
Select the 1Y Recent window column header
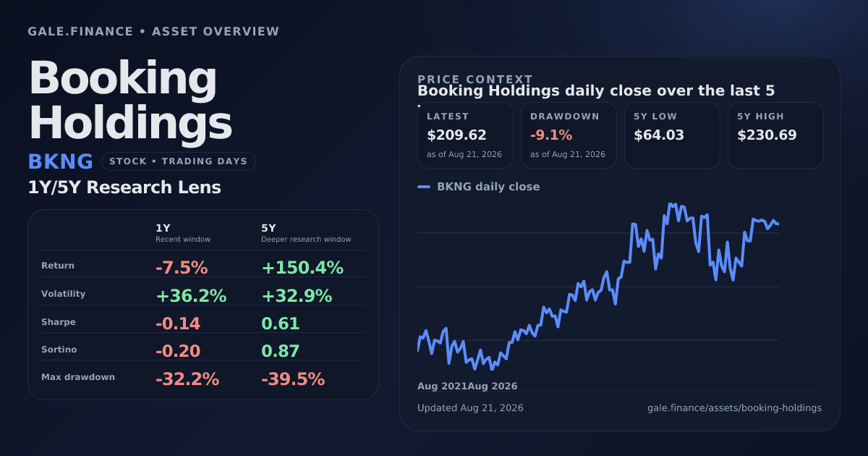[183, 233]
